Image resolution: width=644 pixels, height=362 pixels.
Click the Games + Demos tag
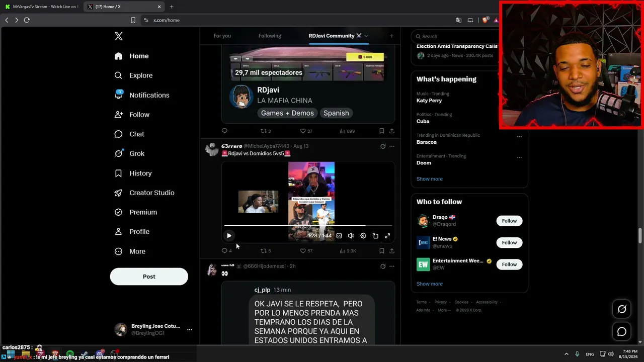(287, 113)
